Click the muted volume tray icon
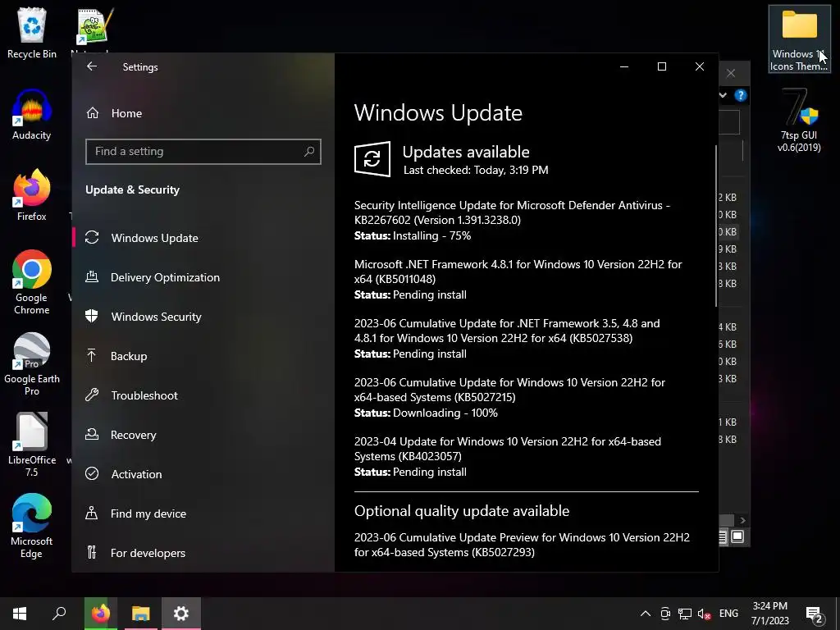Viewport: 840px width, 630px height. point(704,614)
